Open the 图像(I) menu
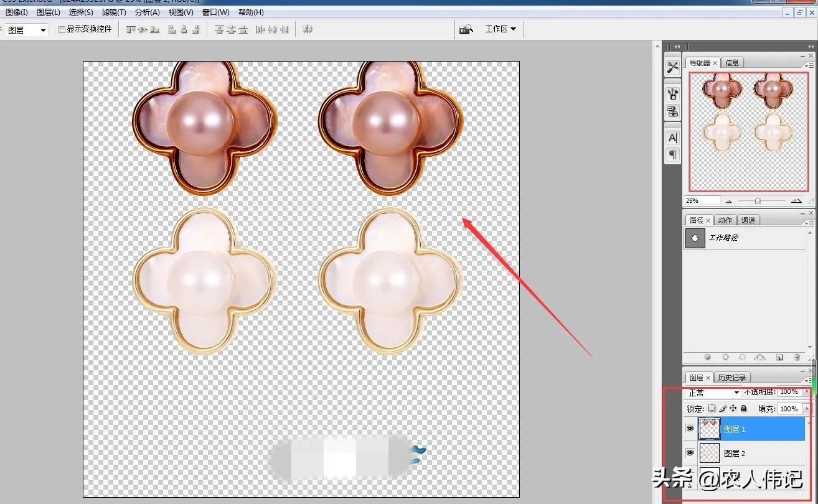Viewport: 818px width, 504px height. [17, 12]
